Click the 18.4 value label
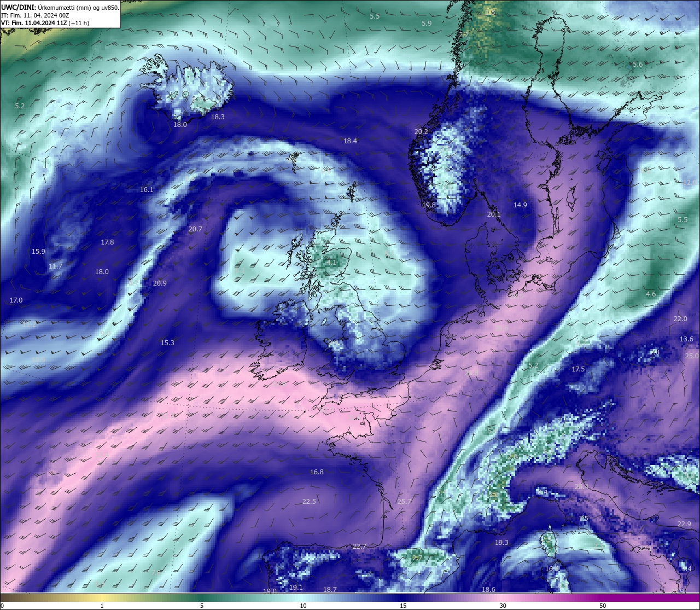This screenshot has width=700, height=610. (x=350, y=141)
